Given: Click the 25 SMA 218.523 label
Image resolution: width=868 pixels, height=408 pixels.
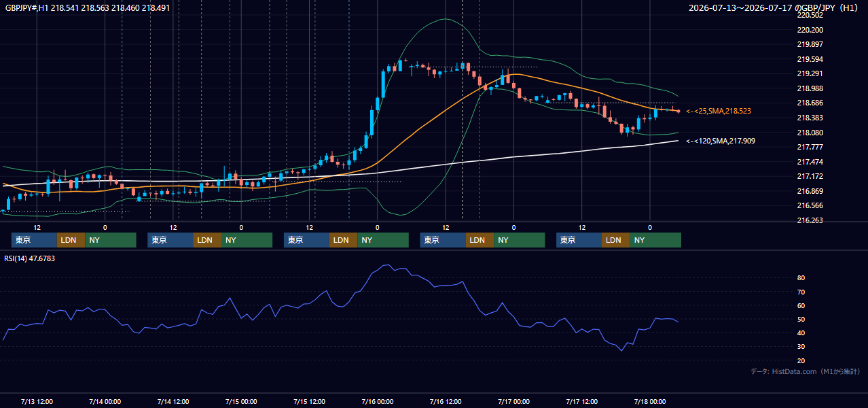Looking at the screenshot, I should coord(719,111).
